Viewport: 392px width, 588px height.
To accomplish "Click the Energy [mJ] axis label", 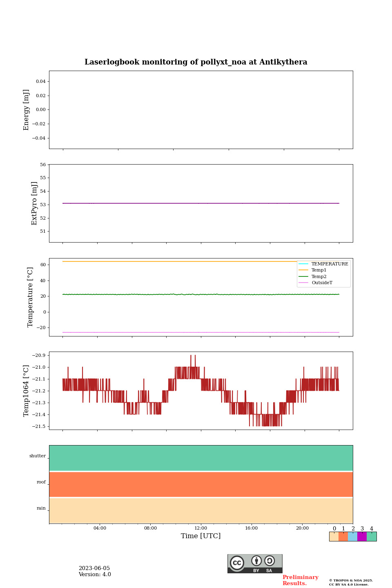I will coord(26,110).
